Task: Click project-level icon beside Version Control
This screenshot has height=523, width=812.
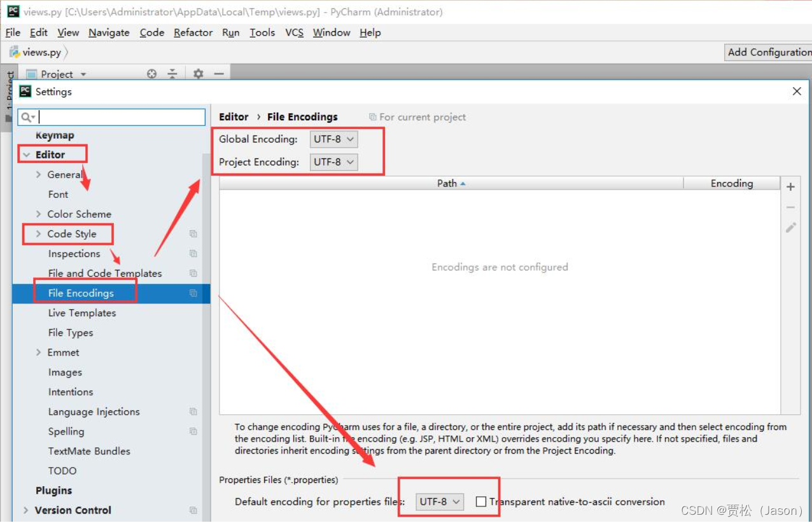Action: click(193, 510)
